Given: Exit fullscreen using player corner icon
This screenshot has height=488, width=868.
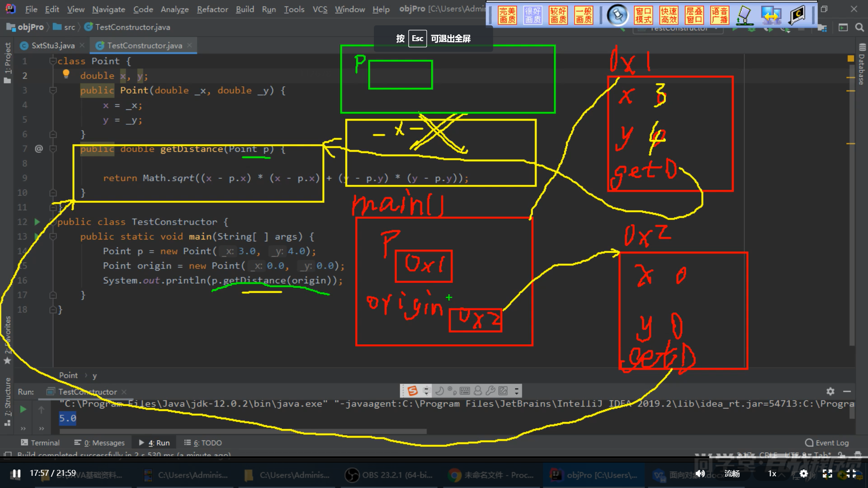Looking at the screenshot, I should pyautogui.click(x=851, y=473).
